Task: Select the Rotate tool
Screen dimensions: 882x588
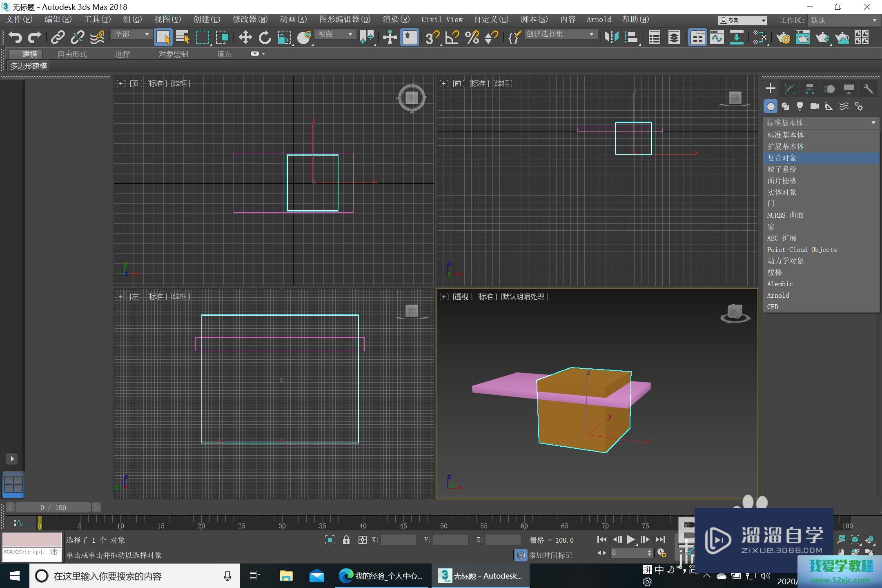Action: pyautogui.click(x=265, y=38)
